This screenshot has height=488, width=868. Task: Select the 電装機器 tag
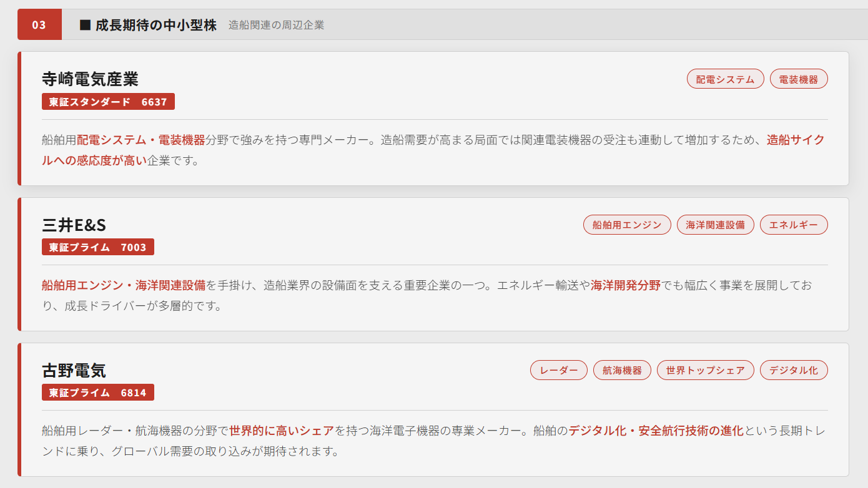[x=799, y=79]
